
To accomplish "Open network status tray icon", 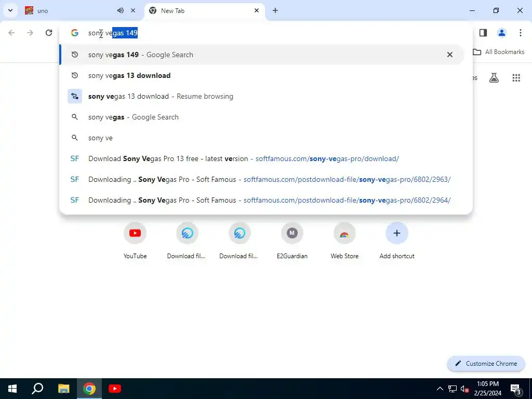I will (x=453, y=389).
